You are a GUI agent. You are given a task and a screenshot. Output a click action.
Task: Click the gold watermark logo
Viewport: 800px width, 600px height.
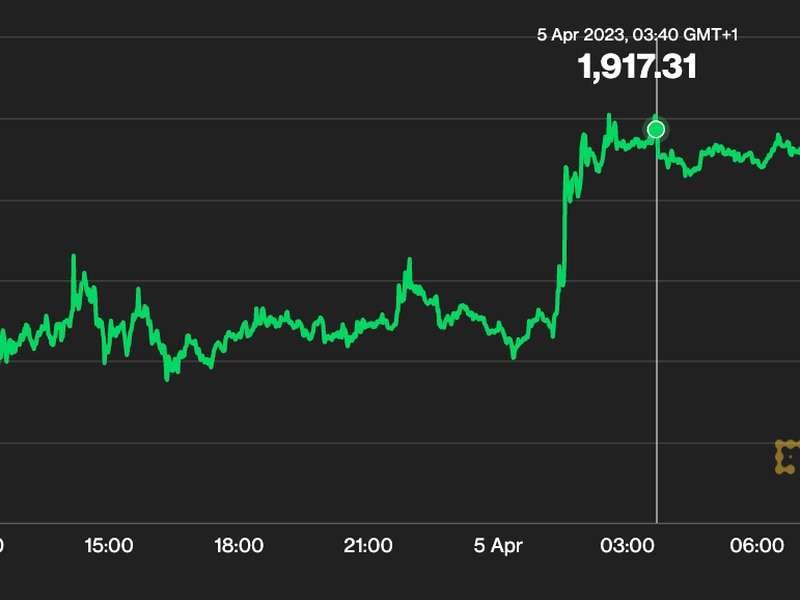click(787, 457)
